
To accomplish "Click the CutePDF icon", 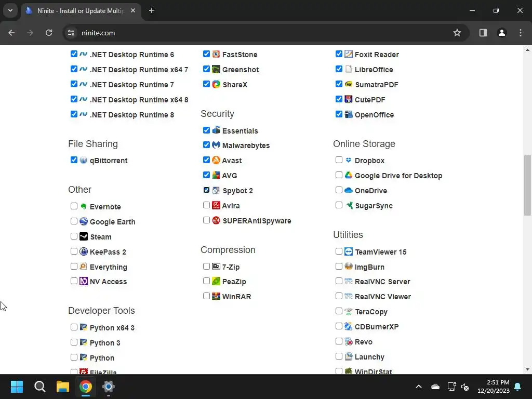I will tap(349, 99).
